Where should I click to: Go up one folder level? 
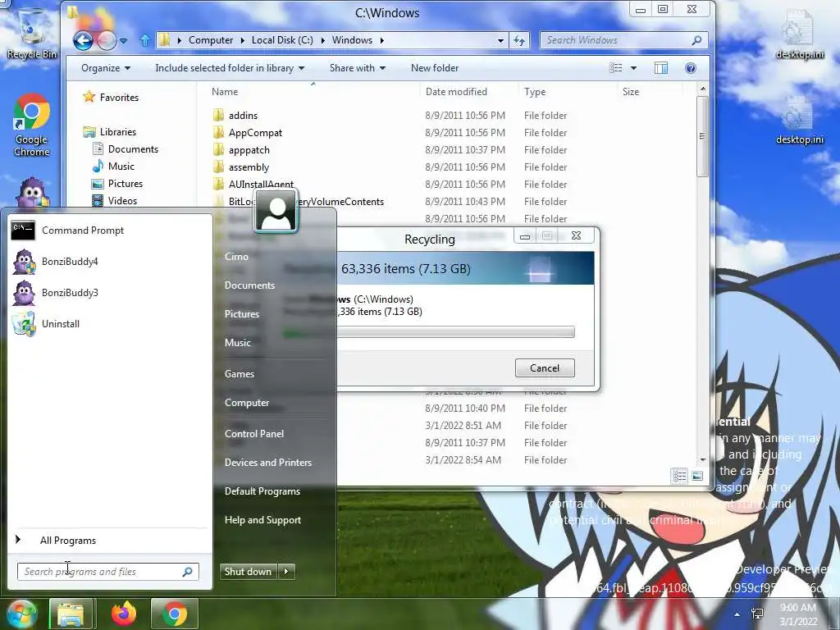point(144,40)
